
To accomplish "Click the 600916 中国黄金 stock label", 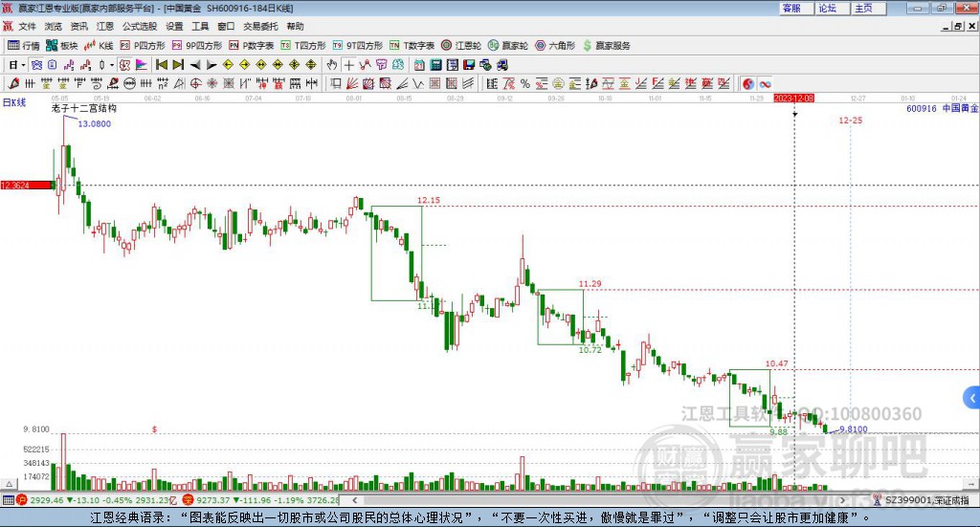I will point(942,109).
